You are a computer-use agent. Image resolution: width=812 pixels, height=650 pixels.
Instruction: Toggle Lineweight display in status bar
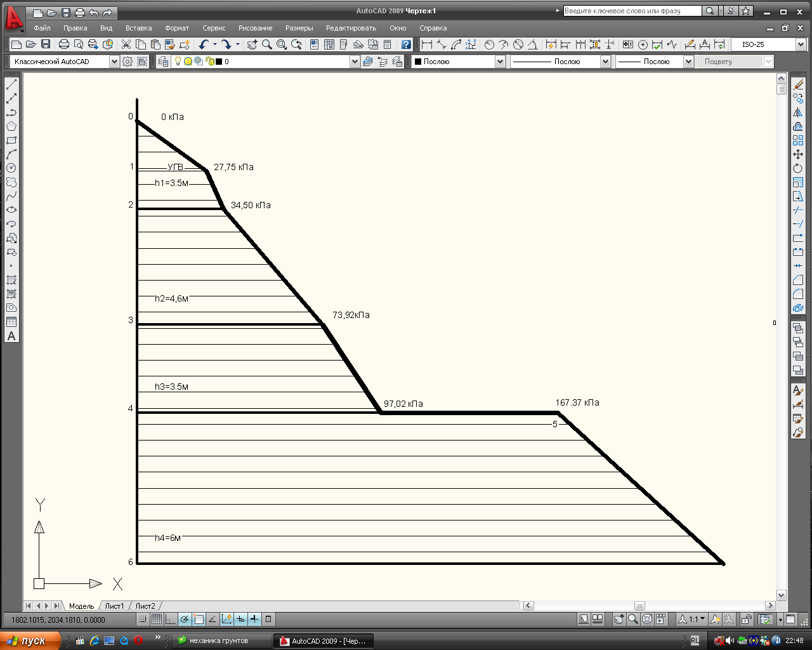point(254,620)
